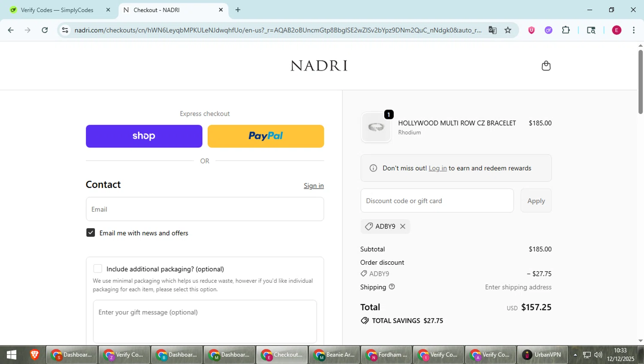Image resolution: width=644 pixels, height=364 pixels.
Task: Open the translate page icon
Action: [x=492, y=30]
